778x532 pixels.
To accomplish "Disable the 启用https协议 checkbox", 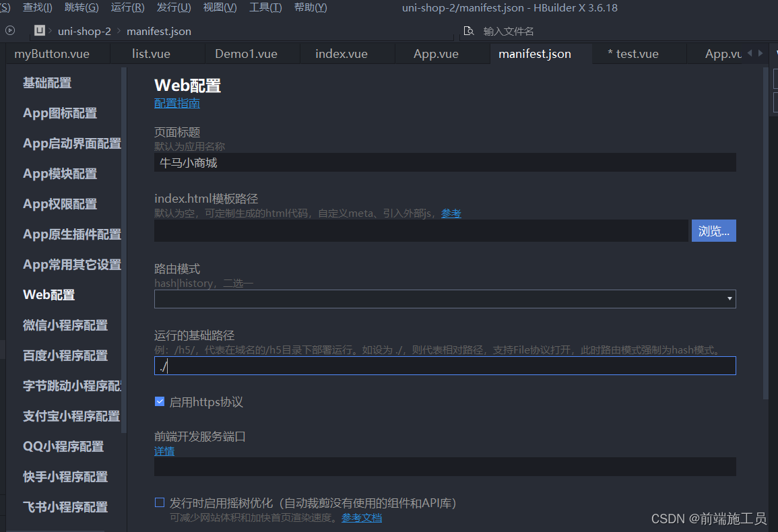I will [160, 401].
